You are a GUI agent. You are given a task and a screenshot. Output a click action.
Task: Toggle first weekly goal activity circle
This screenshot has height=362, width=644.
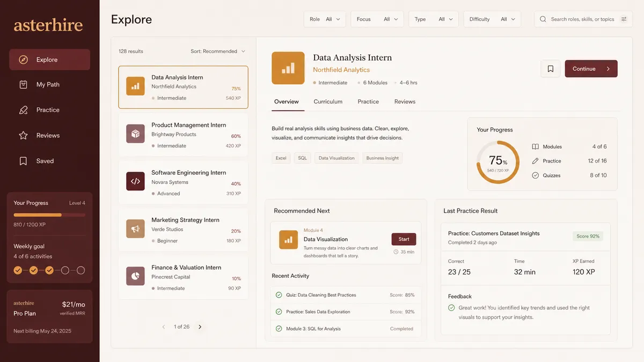(x=18, y=270)
